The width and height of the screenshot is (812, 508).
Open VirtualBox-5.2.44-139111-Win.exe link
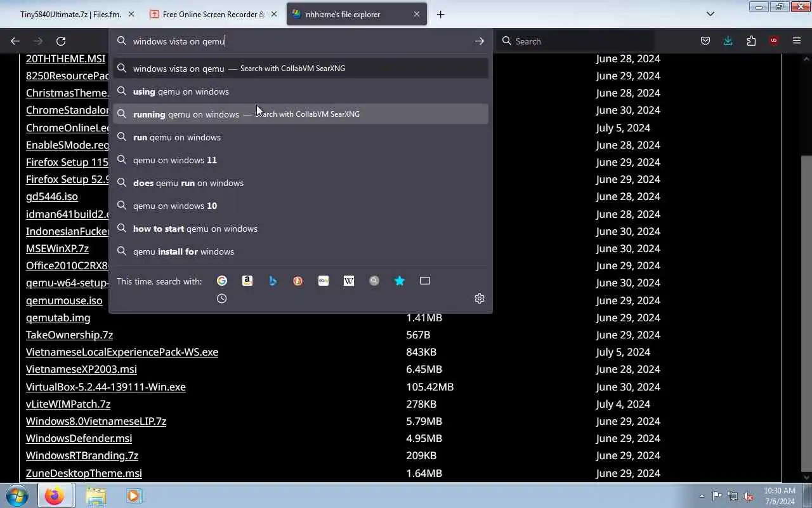pyautogui.click(x=106, y=387)
